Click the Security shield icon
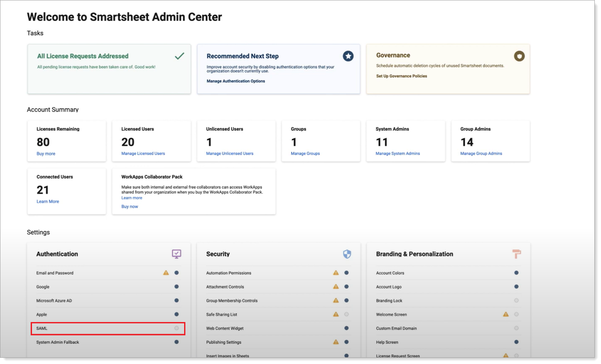The height and width of the screenshot is (364, 601). (347, 254)
